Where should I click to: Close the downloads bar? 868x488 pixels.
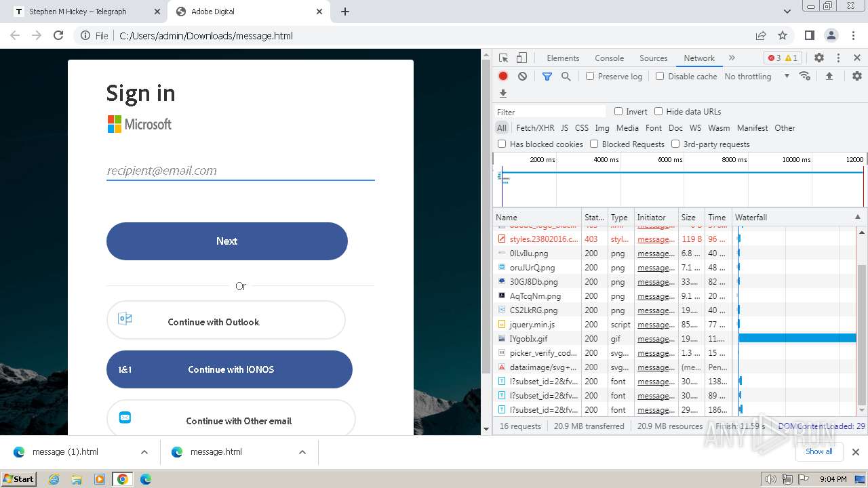click(x=856, y=452)
